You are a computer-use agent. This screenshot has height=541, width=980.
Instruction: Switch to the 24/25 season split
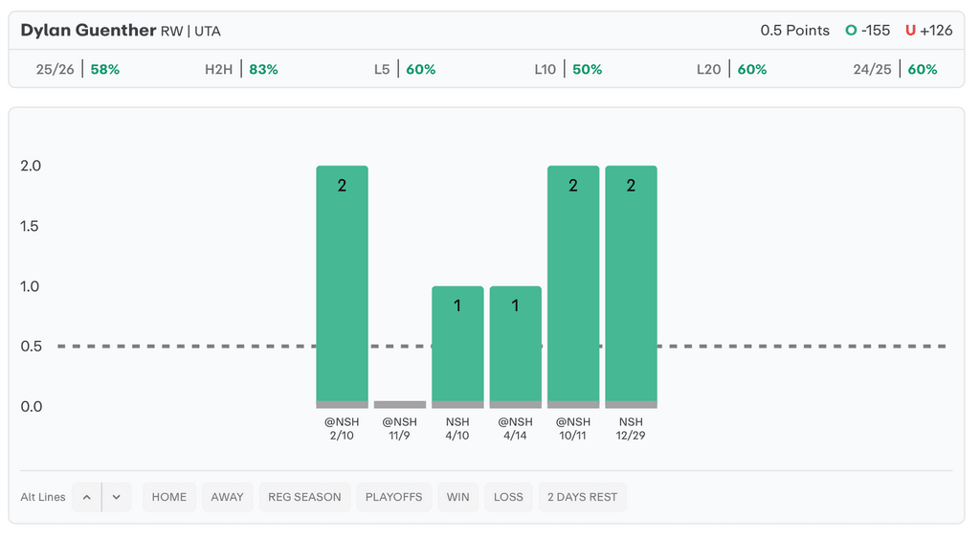(x=895, y=69)
